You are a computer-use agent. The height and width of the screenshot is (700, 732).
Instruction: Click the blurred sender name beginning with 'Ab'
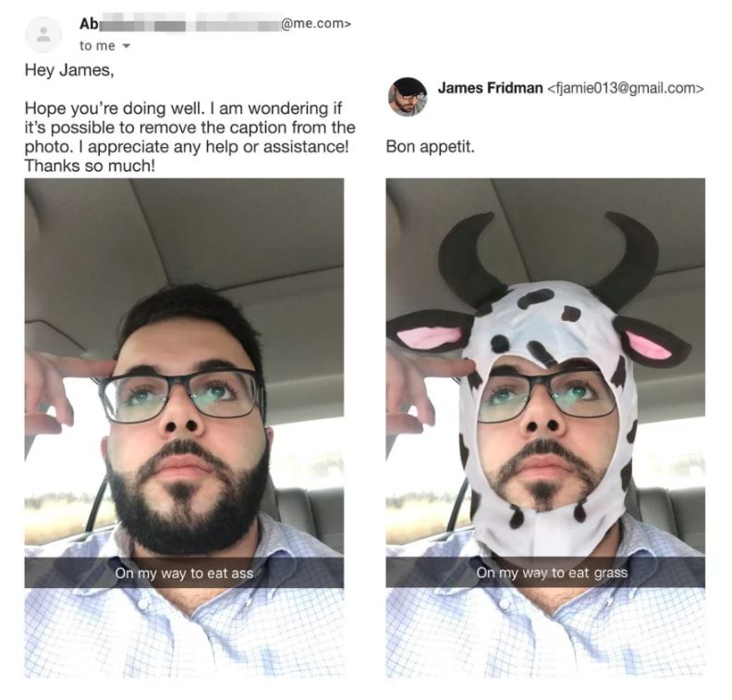tap(179, 23)
